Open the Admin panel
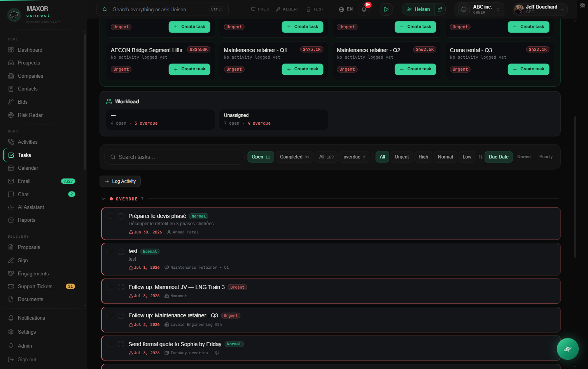588x369 pixels. click(x=25, y=346)
